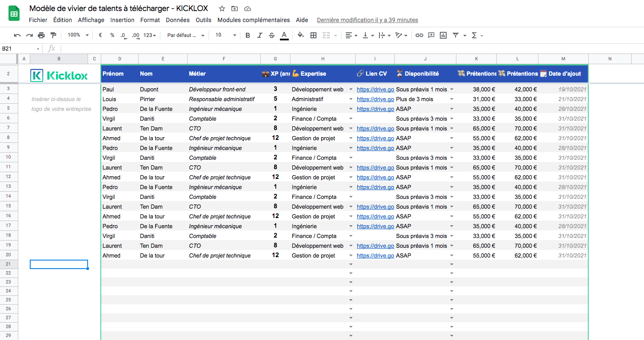The width and height of the screenshot is (644, 340).
Task: Print the spreadsheet using the printer icon
Action: (41, 35)
